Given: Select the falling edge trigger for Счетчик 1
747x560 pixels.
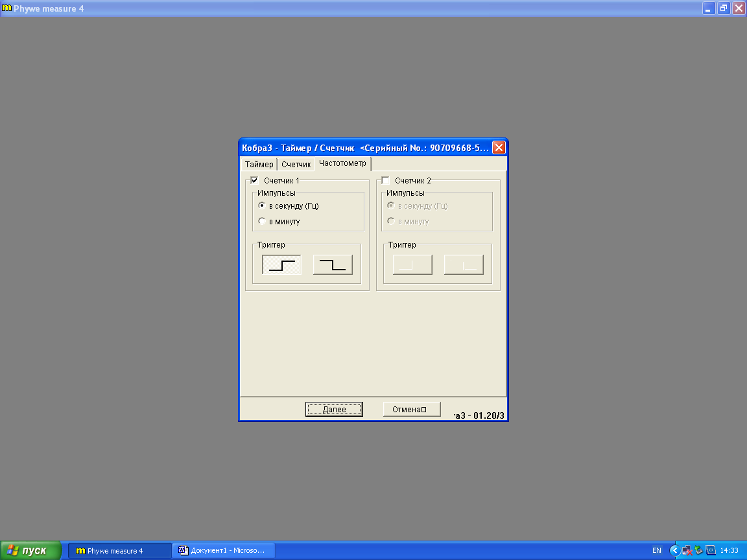Looking at the screenshot, I should pyautogui.click(x=333, y=264).
